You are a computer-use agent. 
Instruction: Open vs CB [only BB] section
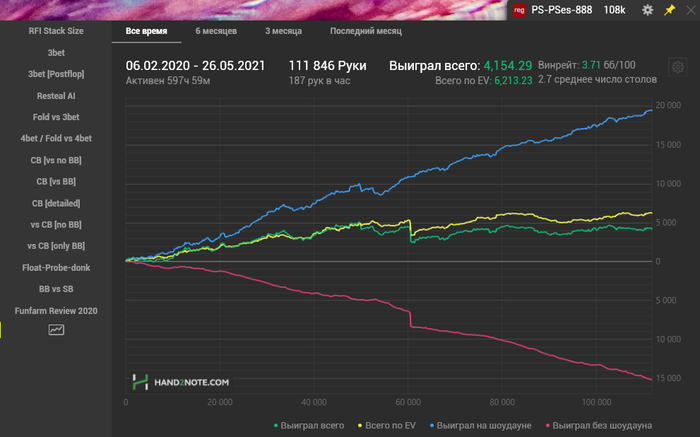(56, 246)
